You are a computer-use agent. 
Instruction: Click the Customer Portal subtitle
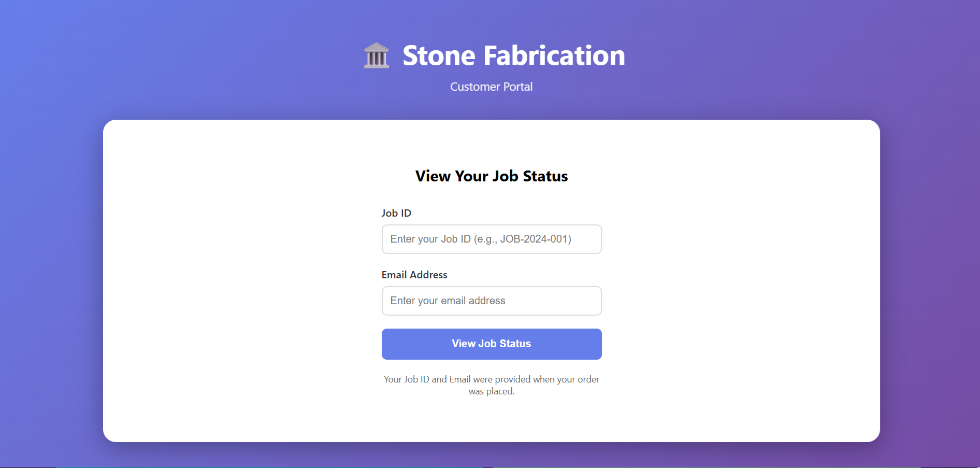(491, 87)
